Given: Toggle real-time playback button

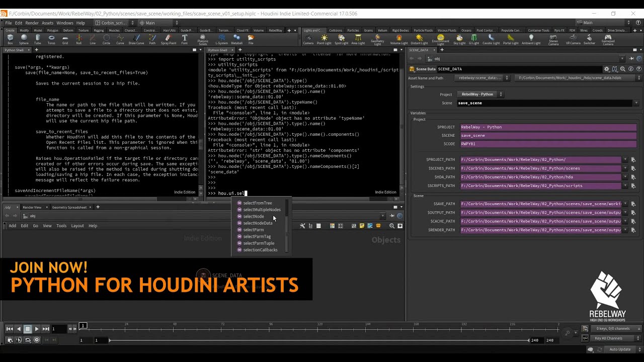Looking at the screenshot, I should point(37,340).
